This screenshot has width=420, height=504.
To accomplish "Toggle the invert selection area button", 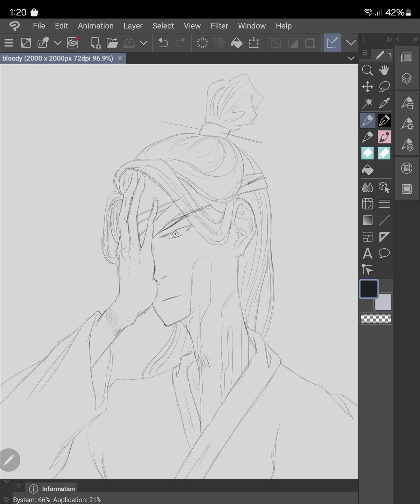I will (293, 43).
